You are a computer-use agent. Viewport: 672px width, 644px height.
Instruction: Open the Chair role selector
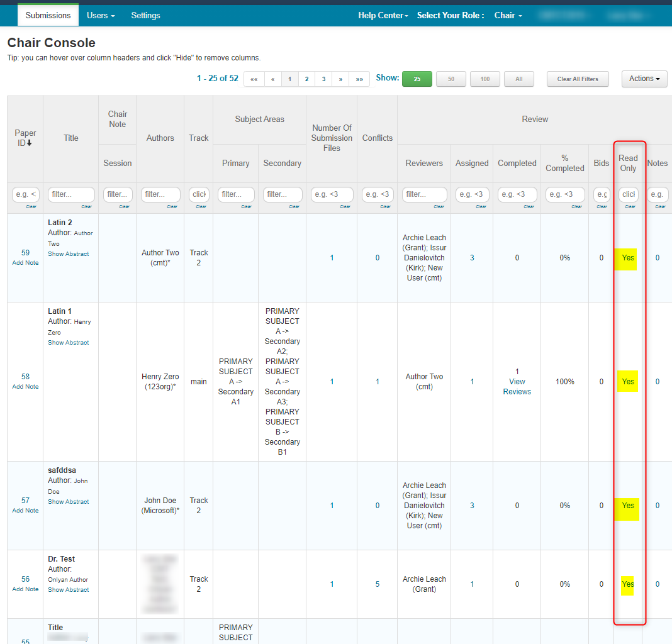508,15
